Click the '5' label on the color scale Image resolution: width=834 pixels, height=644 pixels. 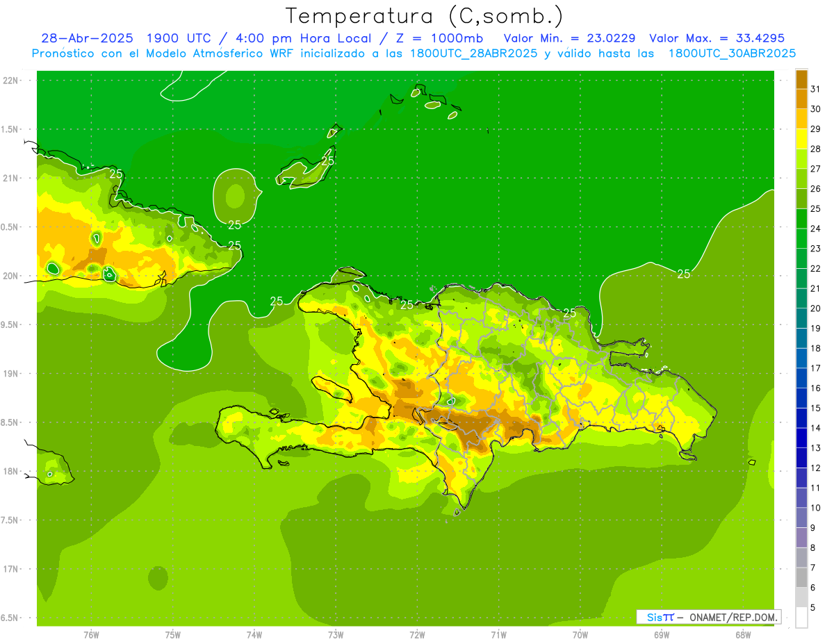(813, 607)
